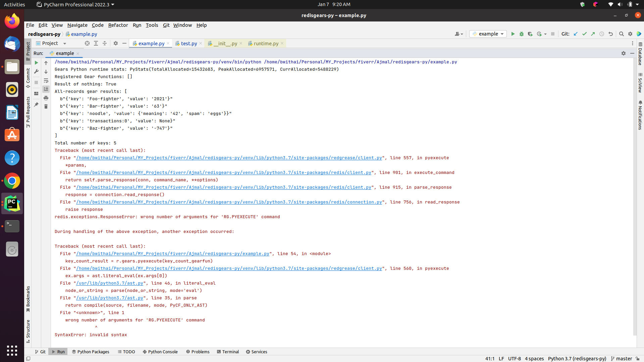This screenshot has height=362, width=644.
Task: Select opened file locate target icon
Action: pos(87,43)
